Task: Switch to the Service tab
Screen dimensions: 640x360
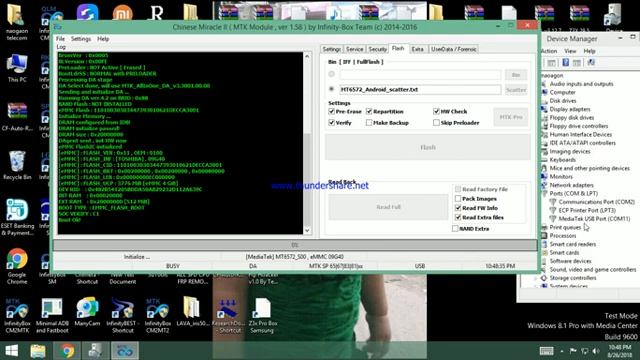Action: tap(354, 49)
